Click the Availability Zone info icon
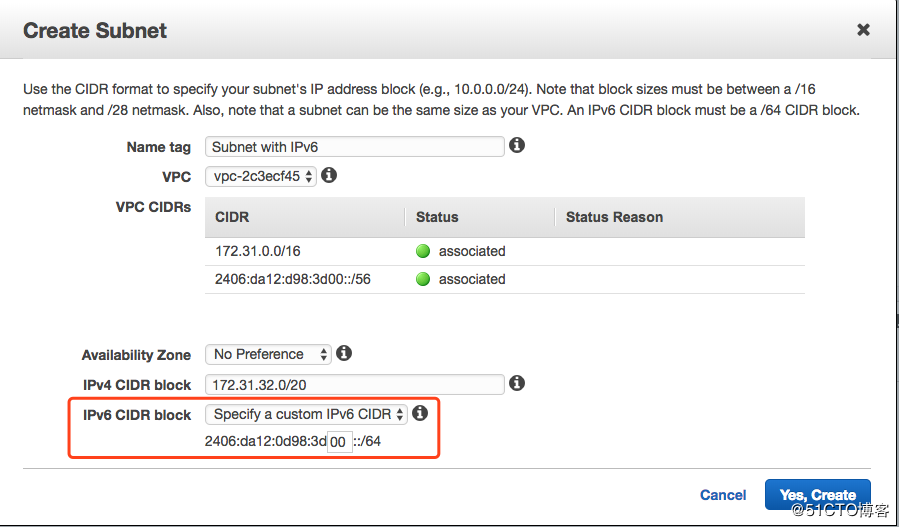 [x=343, y=353]
